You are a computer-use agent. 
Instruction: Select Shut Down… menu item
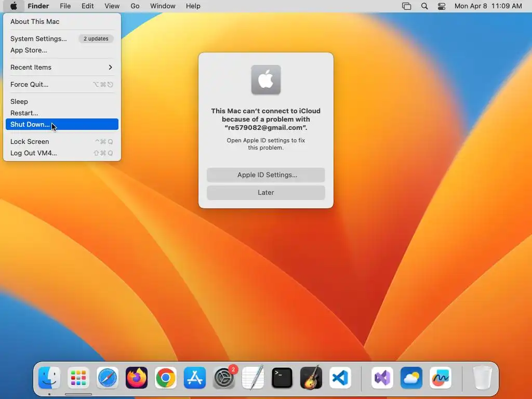(x=62, y=124)
